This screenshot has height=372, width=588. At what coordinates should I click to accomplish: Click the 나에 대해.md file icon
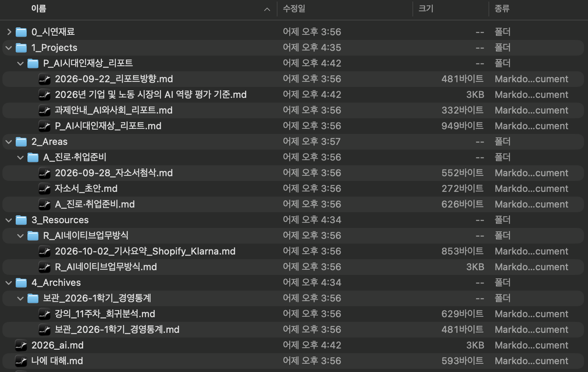pyautogui.click(x=21, y=361)
